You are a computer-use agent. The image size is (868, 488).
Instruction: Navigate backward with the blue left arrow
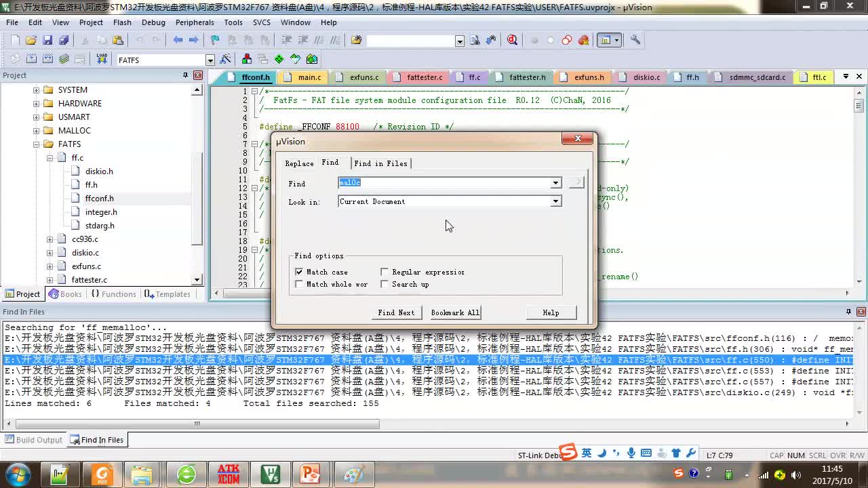[x=178, y=40]
